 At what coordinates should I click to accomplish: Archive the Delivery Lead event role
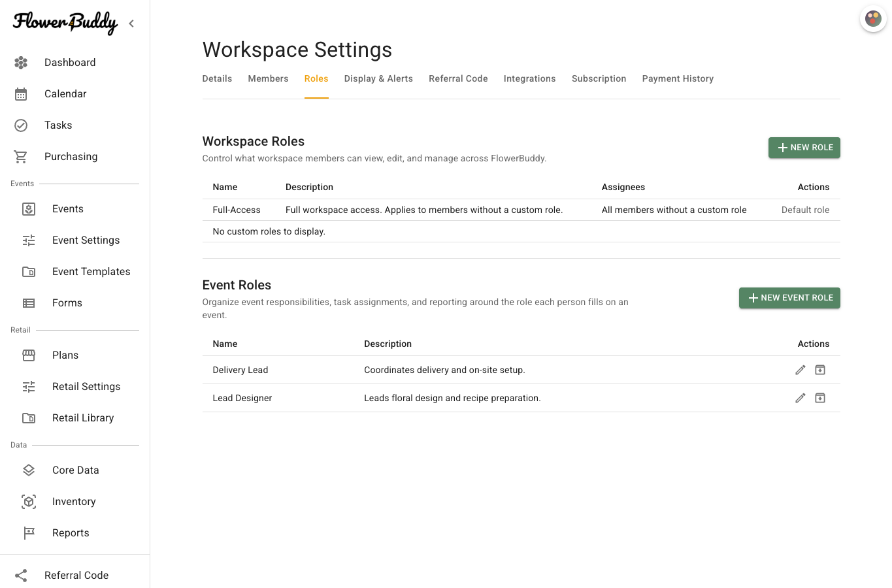(820, 370)
